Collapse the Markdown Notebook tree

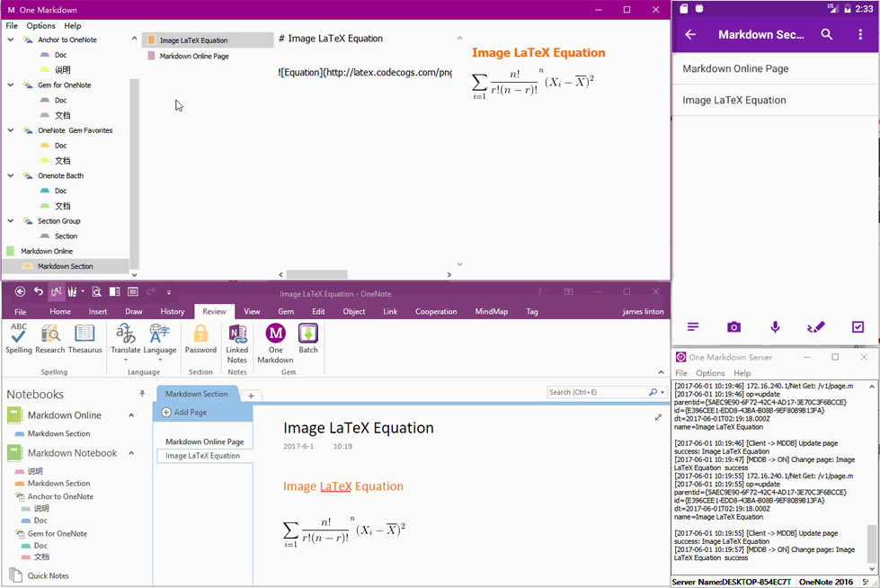[x=133, y=453]
